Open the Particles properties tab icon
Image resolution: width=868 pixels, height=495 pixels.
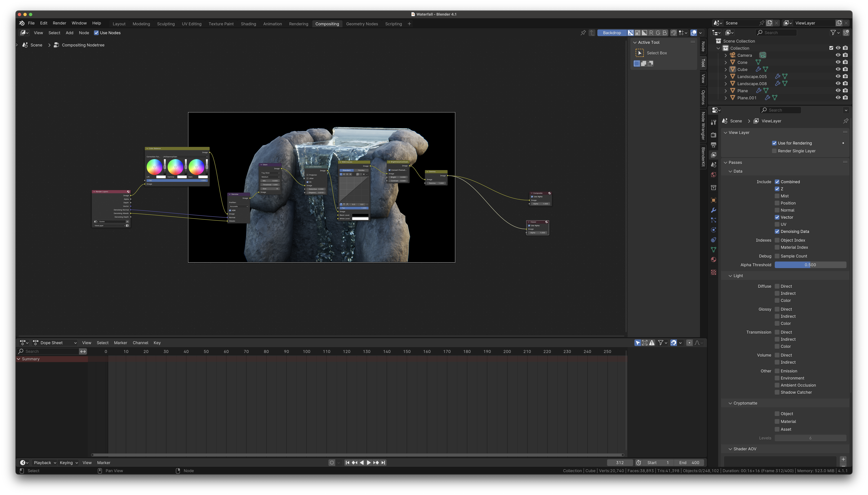[713, 220]
